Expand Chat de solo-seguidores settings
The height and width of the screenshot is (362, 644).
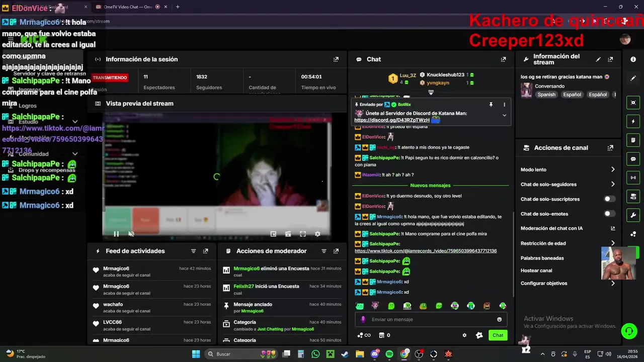tap(613, 185)
